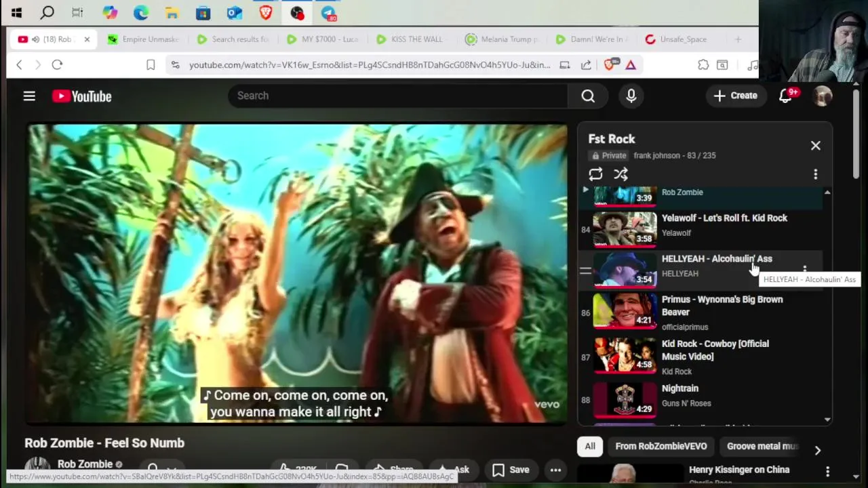Image resolution: width=868 pixels, height=488 pixels.
Task: Play Yelawolf - Let's Roll ft. Kid Rock
Action: coord(702,230)
